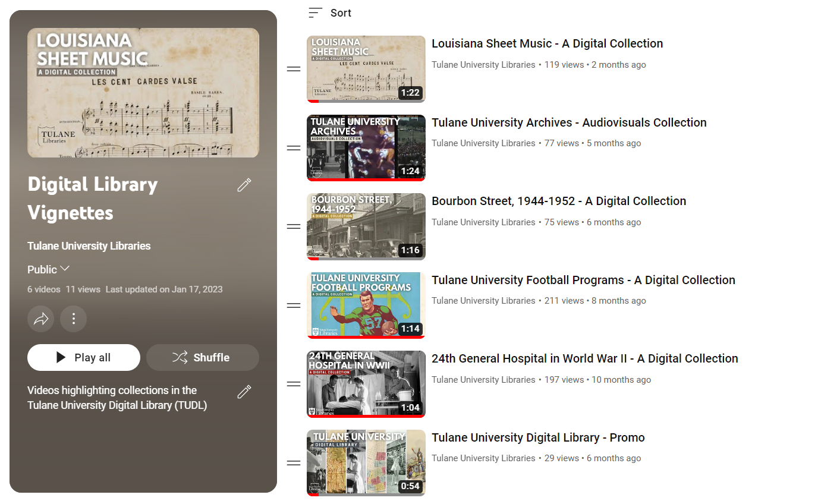
Task: Grab the drag handle beside Louisiana Sheet Music
Action: tap(294, 69)
